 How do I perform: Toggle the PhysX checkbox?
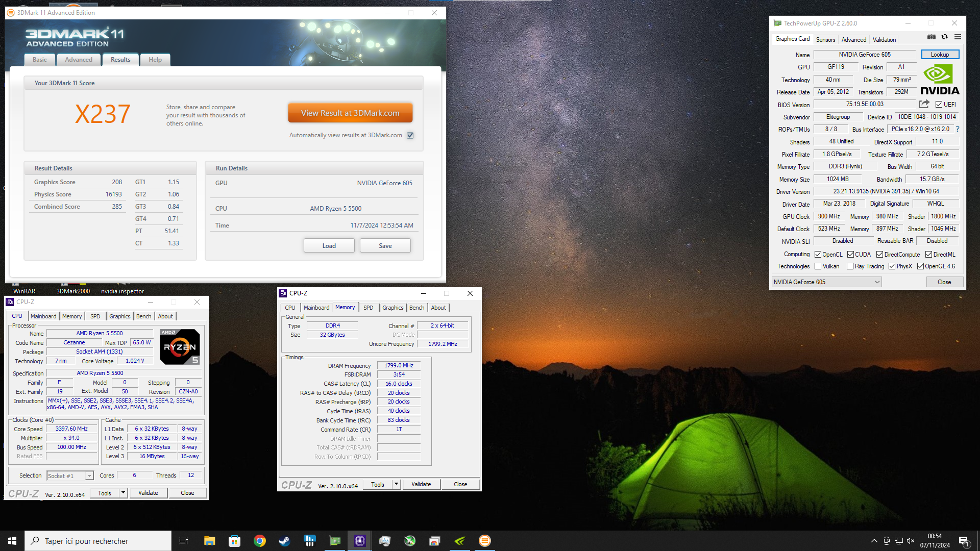[892, 266]
